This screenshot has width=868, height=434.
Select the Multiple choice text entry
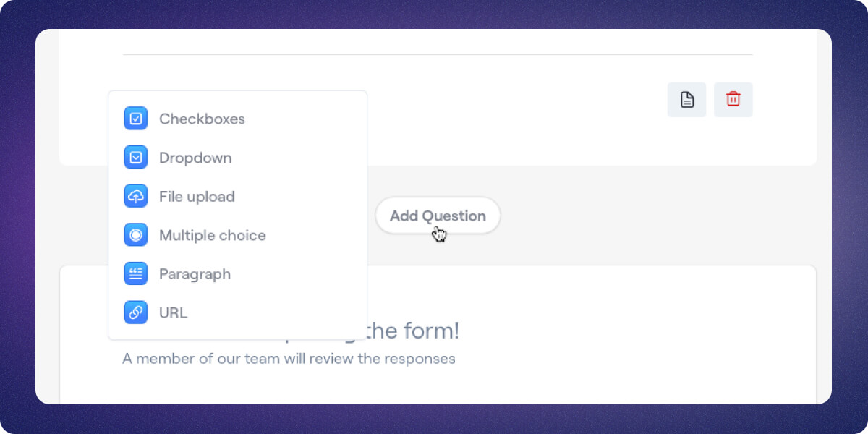click(212, 236)
